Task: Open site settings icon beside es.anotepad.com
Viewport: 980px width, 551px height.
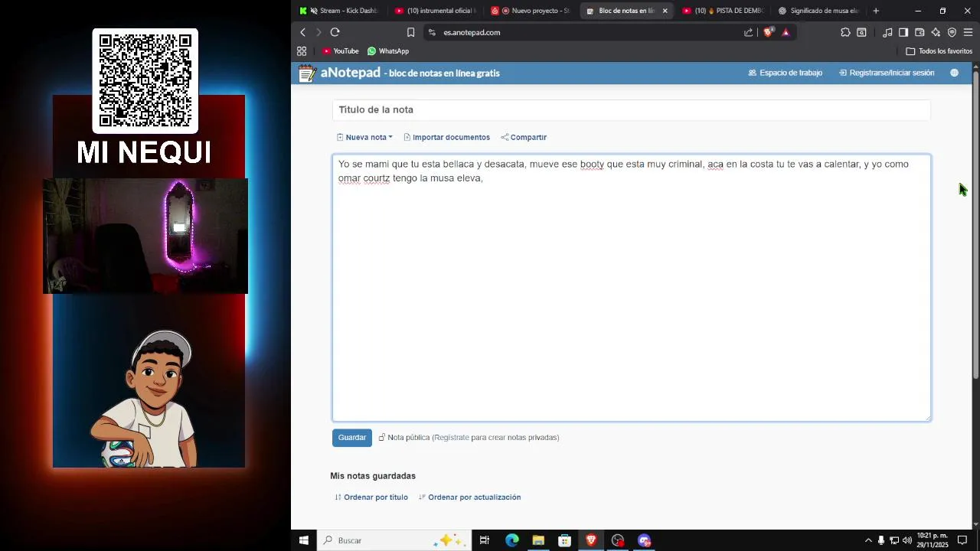Action: coord(432,32)
